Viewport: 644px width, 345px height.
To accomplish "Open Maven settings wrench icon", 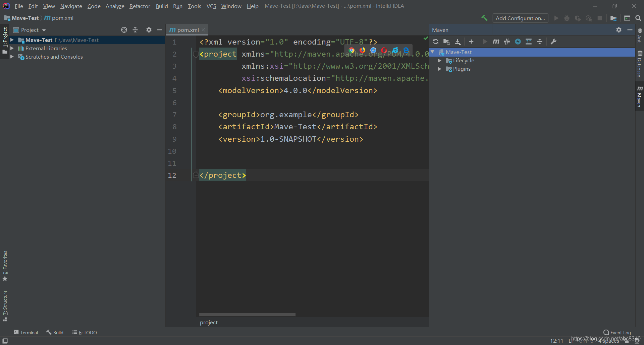I will click(554, 42).
